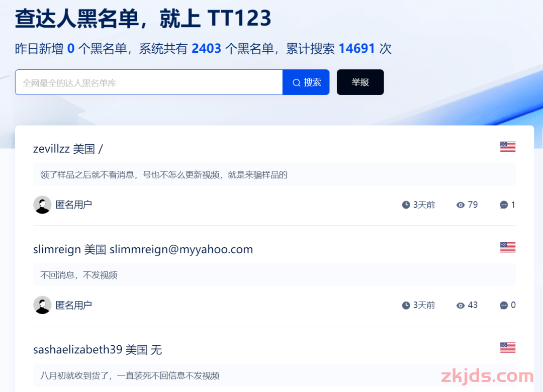The image size is (543, 392).
Task: Click 匿名用户 name under zevillzz entry
Action: [x=74, y=205]
